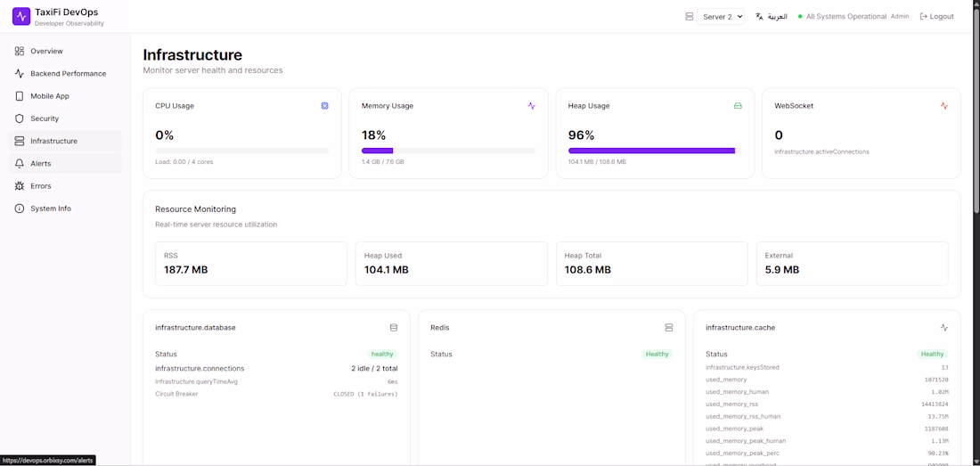Click the Heap Usage progress bar
This screenshot has width=980, height=466.
click(x=655, y=151)
